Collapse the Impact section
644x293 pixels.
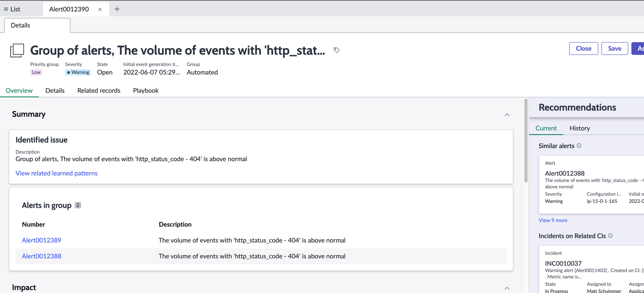point(507,288)
